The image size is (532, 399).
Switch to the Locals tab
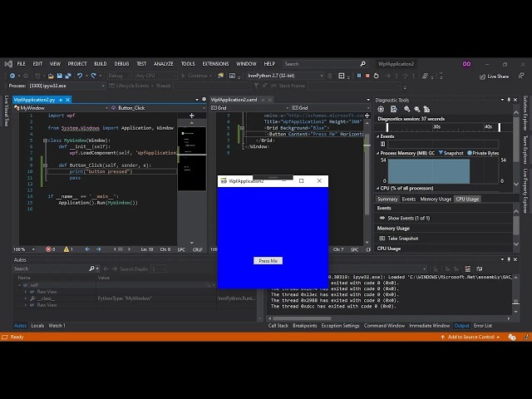37,326
